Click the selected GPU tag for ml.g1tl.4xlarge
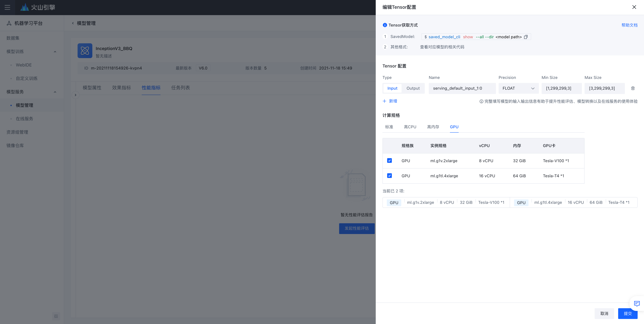644x324 pixels. (x=521, y=202)
